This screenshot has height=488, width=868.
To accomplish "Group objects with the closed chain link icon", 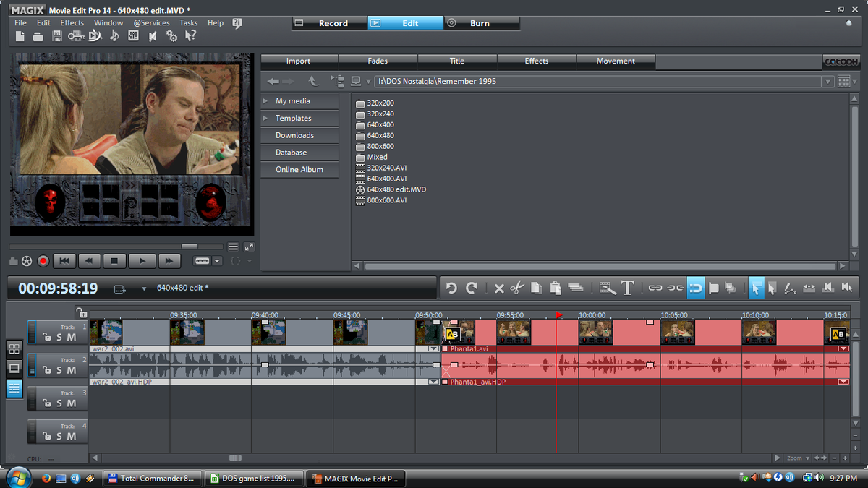I will pos(655,288).
